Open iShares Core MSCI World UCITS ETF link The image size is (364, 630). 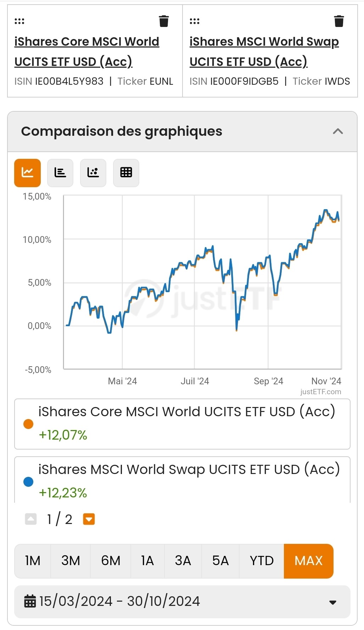(86, 51)
